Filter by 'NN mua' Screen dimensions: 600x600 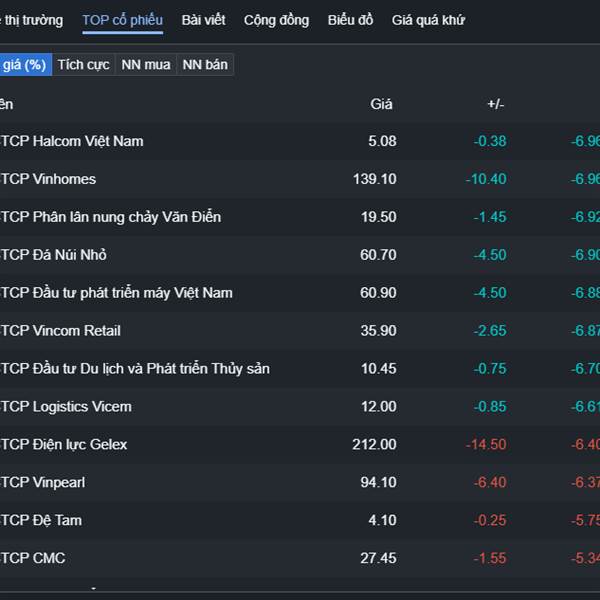[145, 65]
